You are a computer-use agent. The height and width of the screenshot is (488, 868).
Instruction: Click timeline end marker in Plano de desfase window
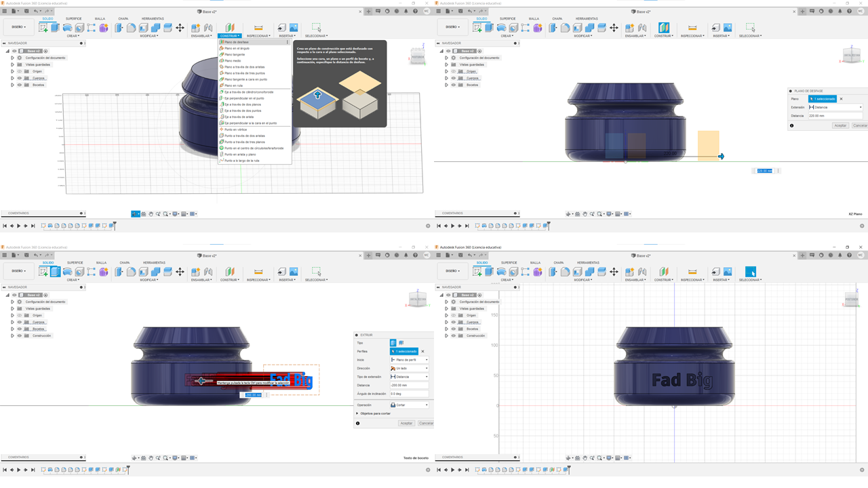point(549,224)
